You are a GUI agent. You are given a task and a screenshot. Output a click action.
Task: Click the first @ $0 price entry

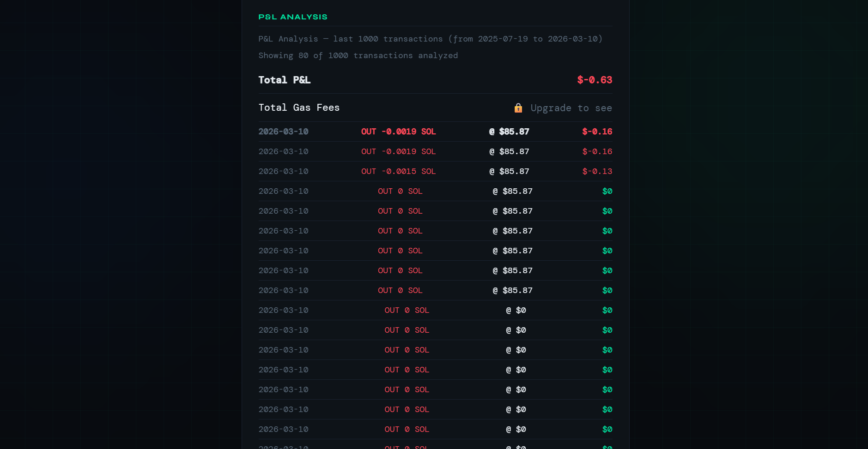(516, 310)
